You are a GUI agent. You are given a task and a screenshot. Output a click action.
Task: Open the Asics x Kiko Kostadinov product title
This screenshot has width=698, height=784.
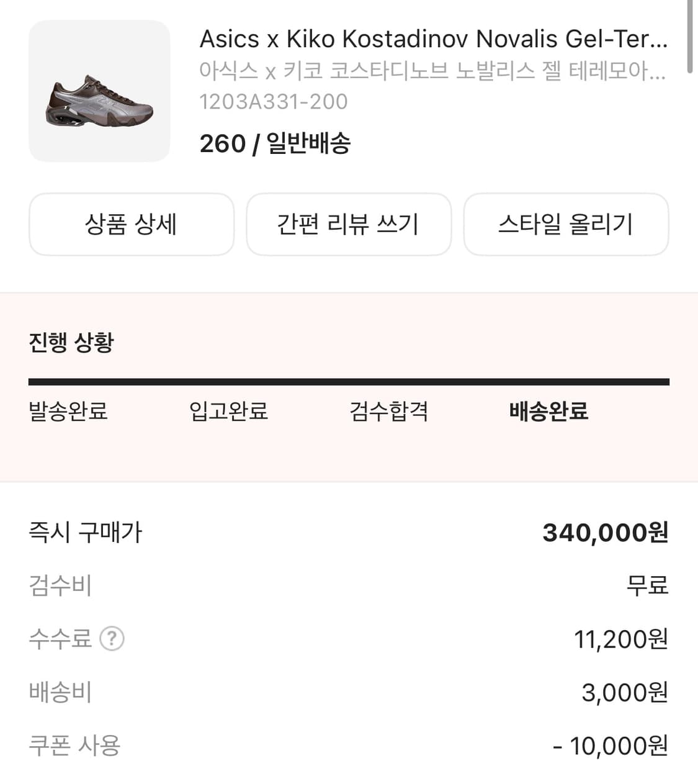pyautogui.click(x=433, y=39)
